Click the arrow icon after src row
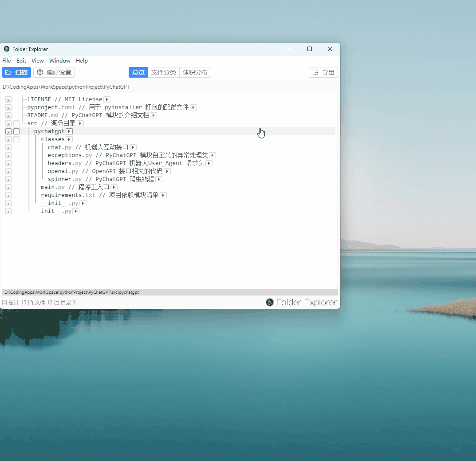 pos(80,123)
